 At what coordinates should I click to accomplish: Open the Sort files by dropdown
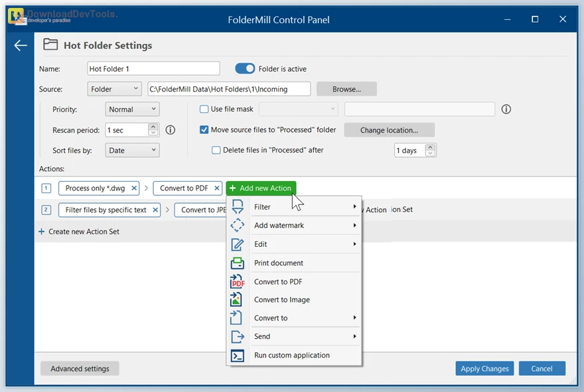[x=131, y=150]
